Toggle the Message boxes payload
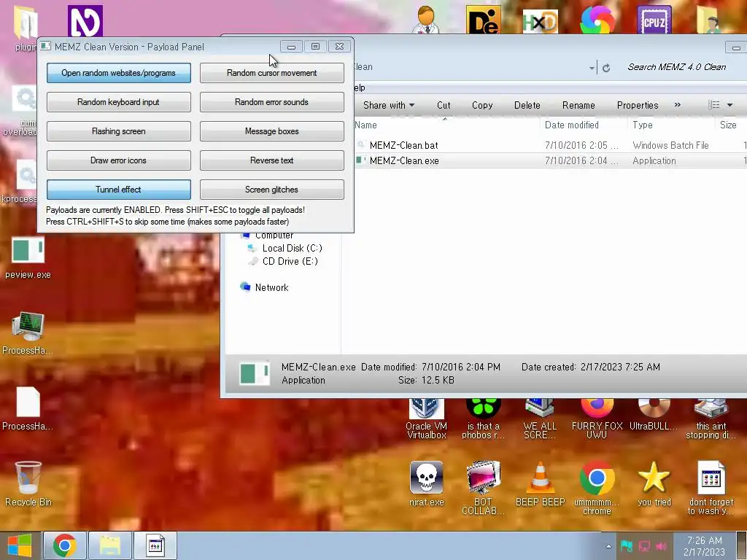The height and width of the screenshot is (560, 747). pos(271,131)
